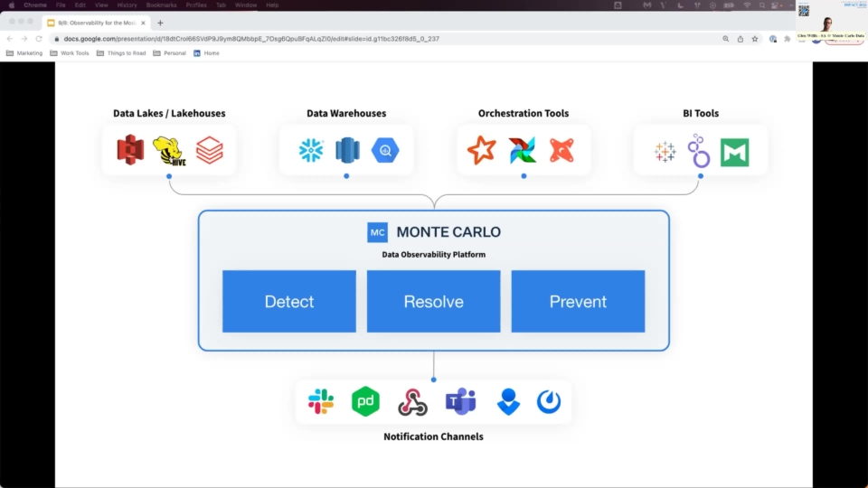Click the Orchestration Tools heading
The image size is (868, 488).
click(x=524, y=114)
